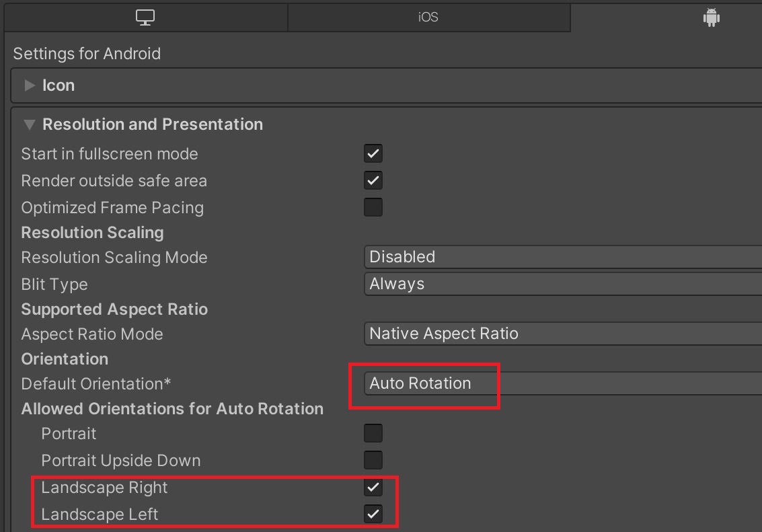
Task: Click the Start in fullscreen mode label
Action: (110, 154)
